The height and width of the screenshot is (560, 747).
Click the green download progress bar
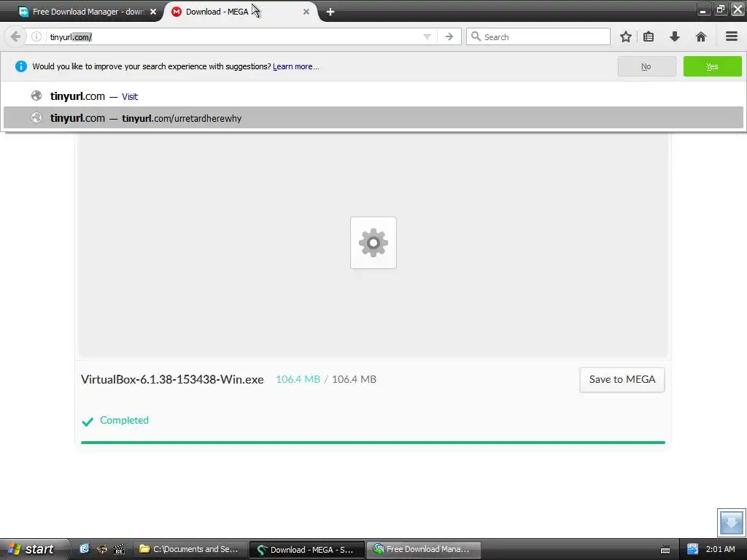373,443
